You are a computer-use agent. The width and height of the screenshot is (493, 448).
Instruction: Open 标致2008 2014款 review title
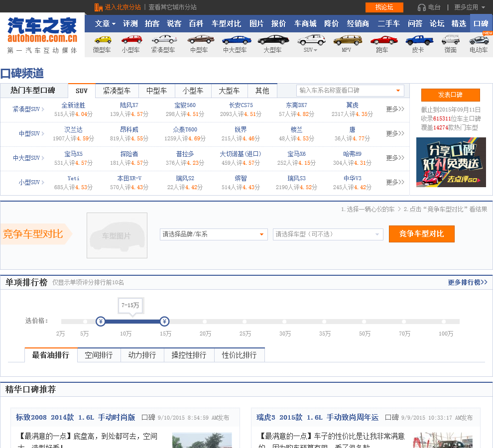(x=76, y=417)
